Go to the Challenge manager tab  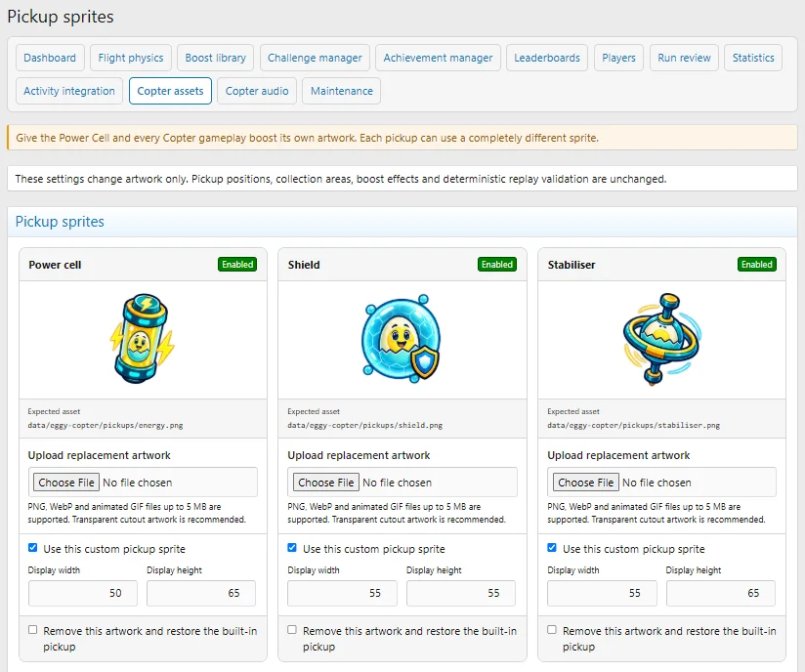click(315, 58)
